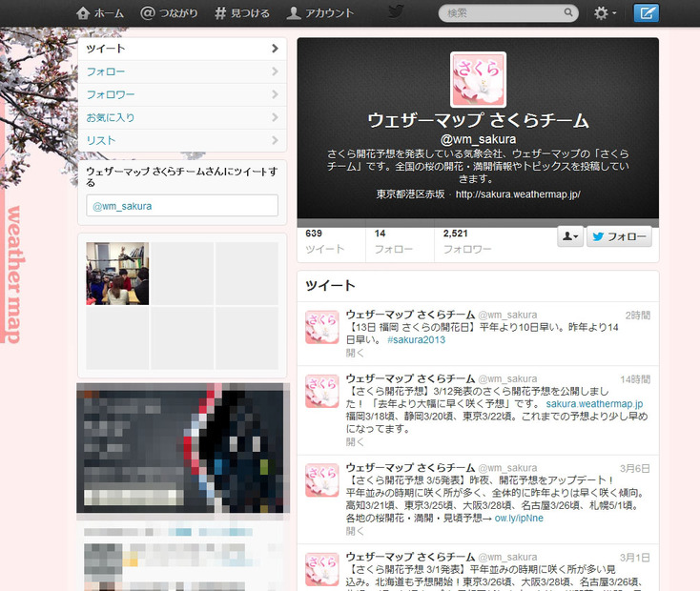Select the ツイート sidebar tab

[x=182, y=49]
